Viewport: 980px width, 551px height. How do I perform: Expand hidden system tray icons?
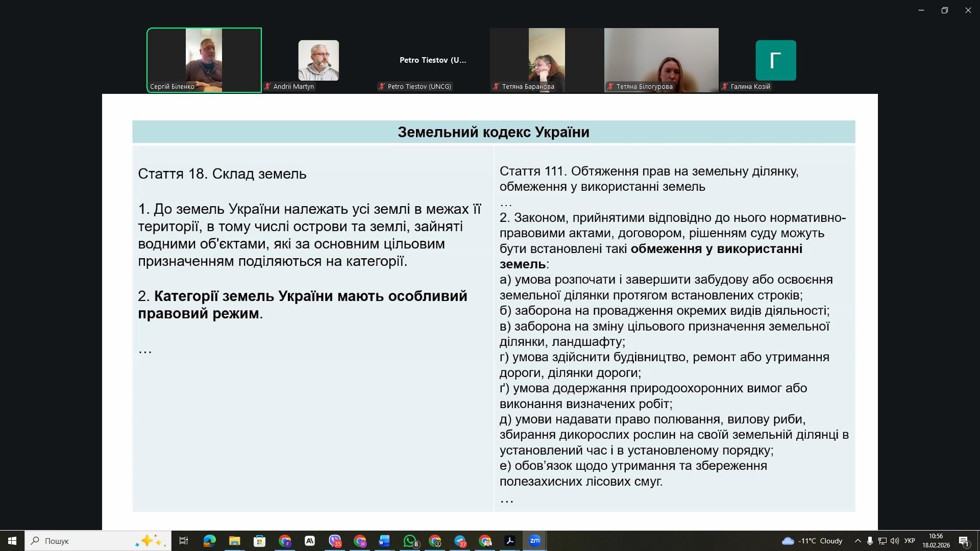tap(857, 541)
